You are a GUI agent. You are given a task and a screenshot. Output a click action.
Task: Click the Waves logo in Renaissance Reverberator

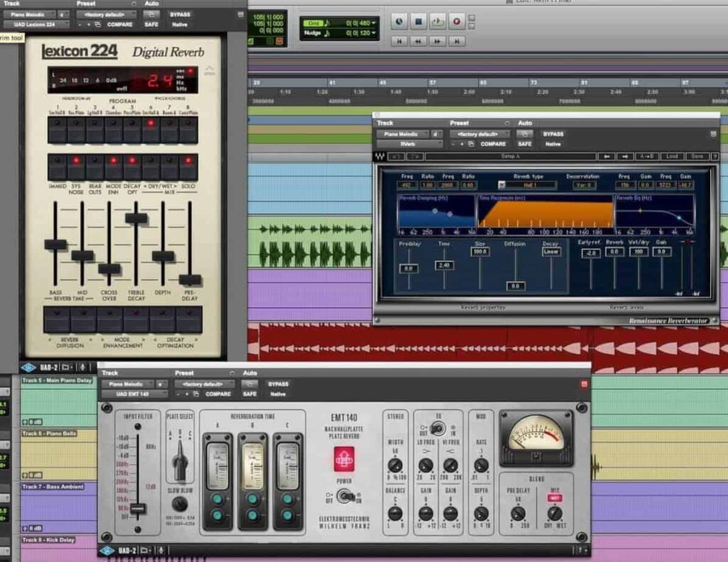click(379, 156)
